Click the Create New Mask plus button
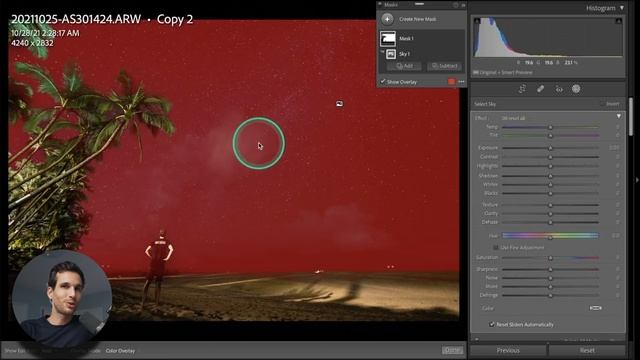The height and width of the screenshot is (360, 640). (387, 19)
